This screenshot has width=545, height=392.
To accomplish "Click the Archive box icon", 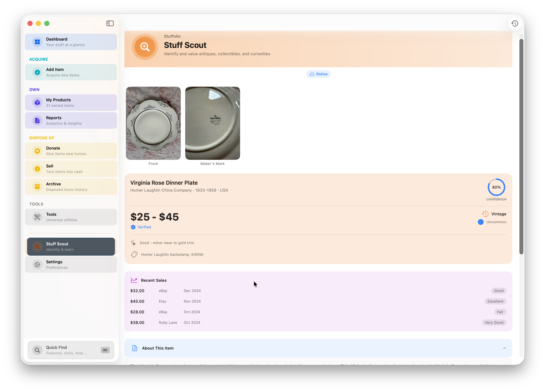I will 37,186.
